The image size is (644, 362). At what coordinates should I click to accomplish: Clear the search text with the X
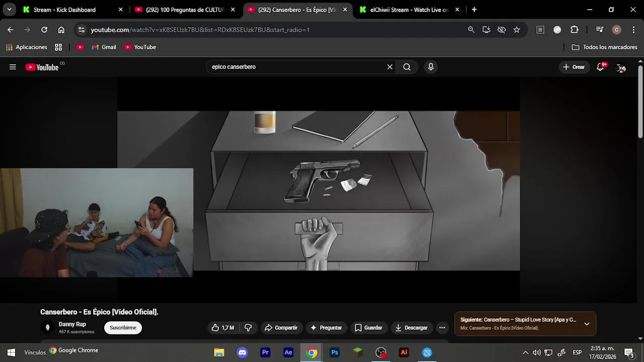tap(389, 67)
